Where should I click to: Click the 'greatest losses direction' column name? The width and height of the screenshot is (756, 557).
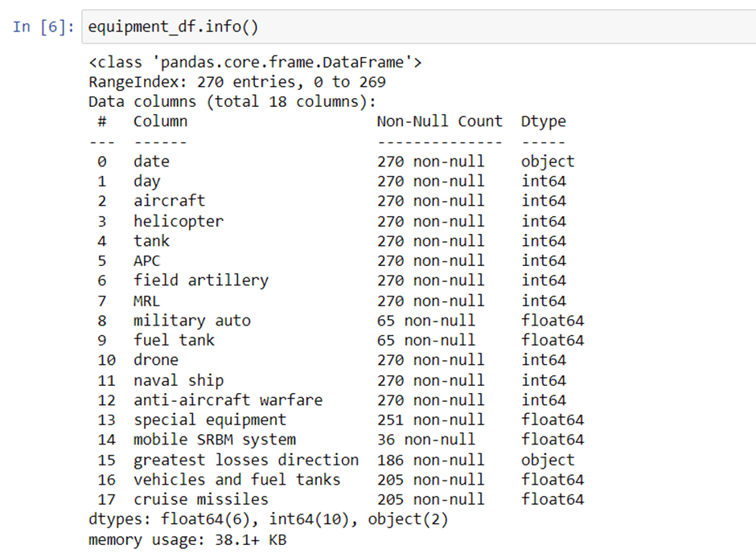coord(245,460)
